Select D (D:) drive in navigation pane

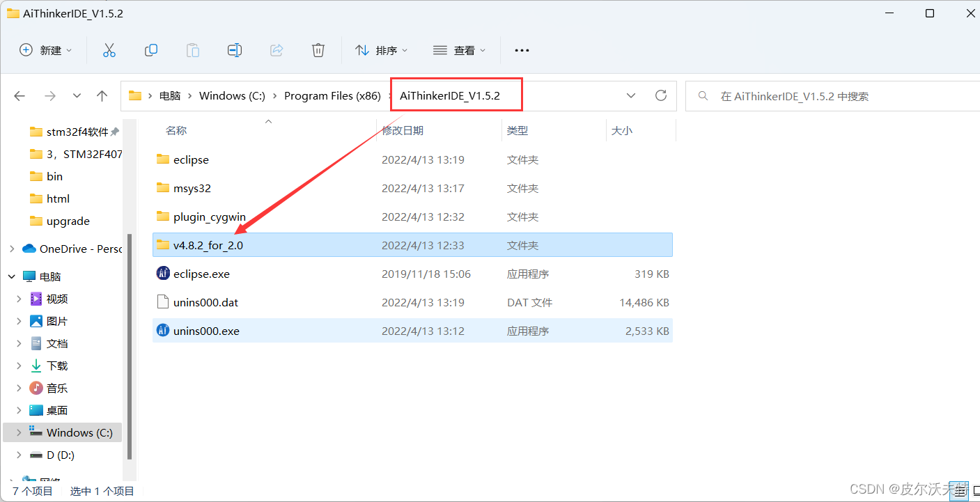click(x=60, y=455)
